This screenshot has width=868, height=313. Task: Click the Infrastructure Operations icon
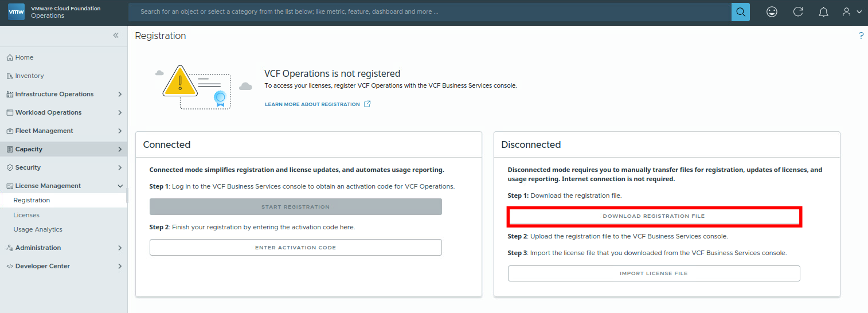coord(10,94)
